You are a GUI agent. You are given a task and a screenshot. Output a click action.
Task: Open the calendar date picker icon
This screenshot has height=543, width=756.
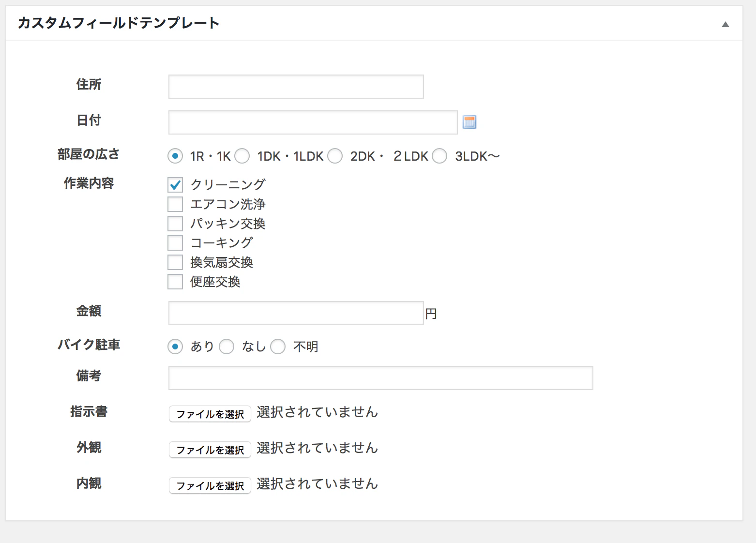(x=469, y=122)
